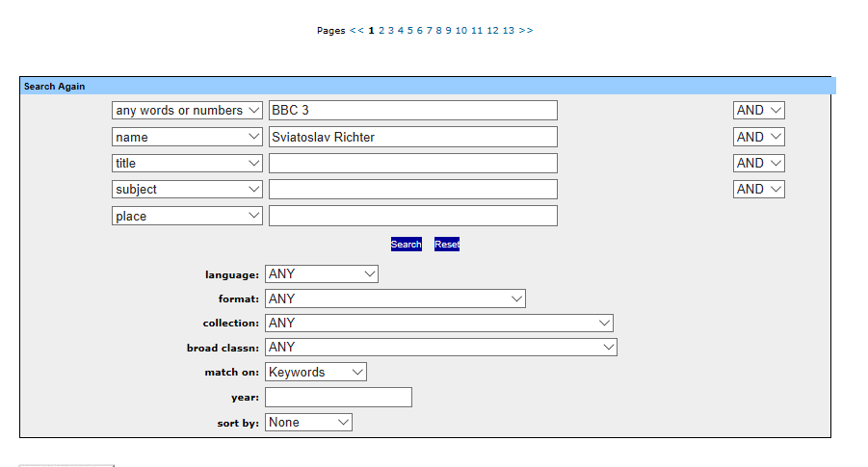Open the 'name' field type dropdown
Image resolution: width=868 pixels, height=467 pixels.
[x=187, y=137]
